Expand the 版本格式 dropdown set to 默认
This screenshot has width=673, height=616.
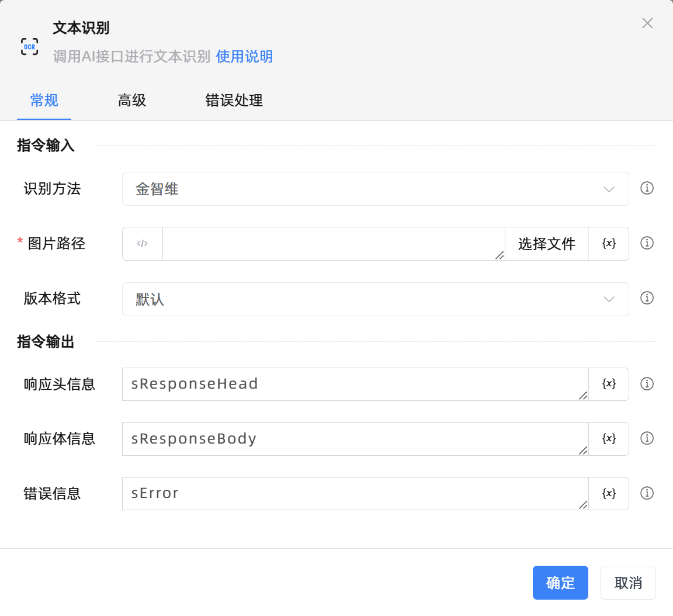click(x=375, y=299)
